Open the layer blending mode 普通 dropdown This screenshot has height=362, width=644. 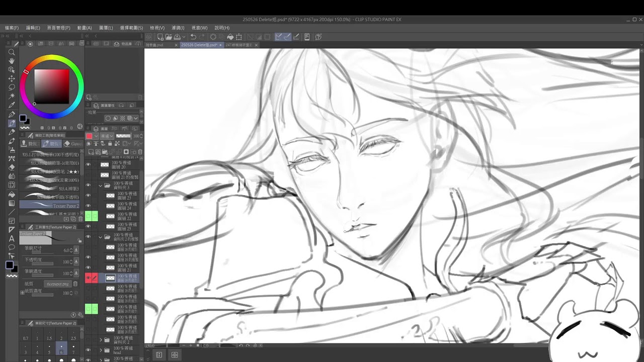106,136
